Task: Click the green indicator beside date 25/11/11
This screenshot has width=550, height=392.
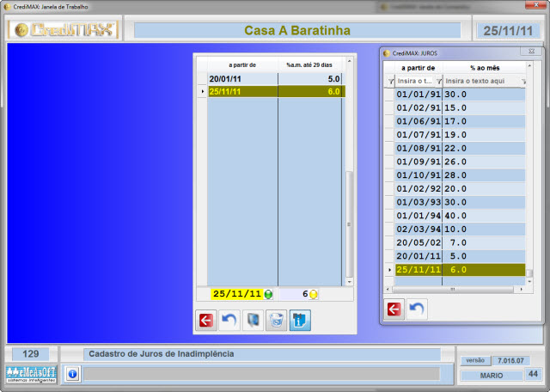Action: pyautogui.click(x=268, y=294)
